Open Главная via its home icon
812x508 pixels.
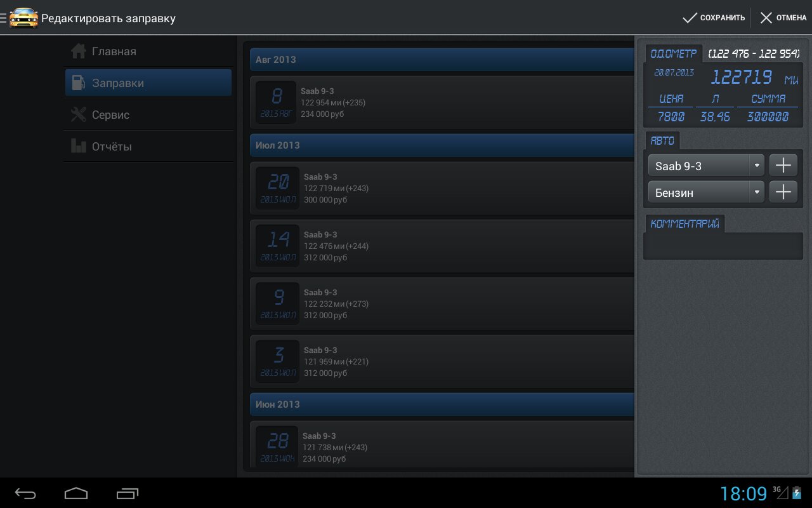click(78, 51)
